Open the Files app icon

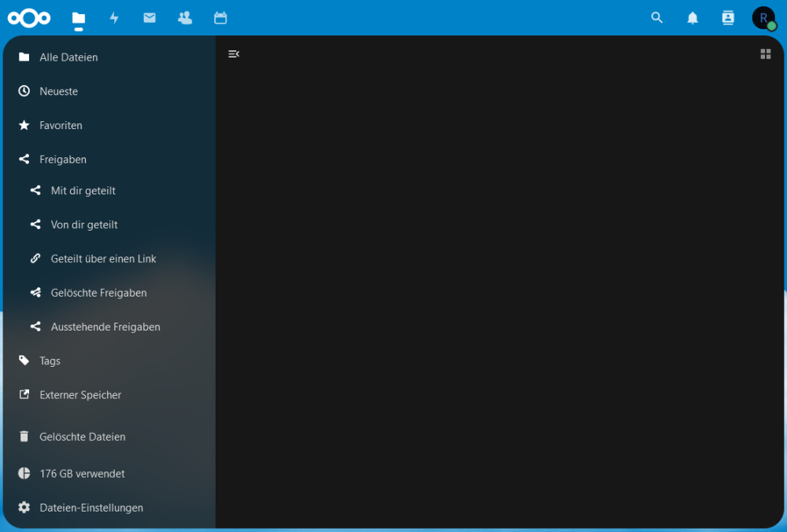coord(79,18)
